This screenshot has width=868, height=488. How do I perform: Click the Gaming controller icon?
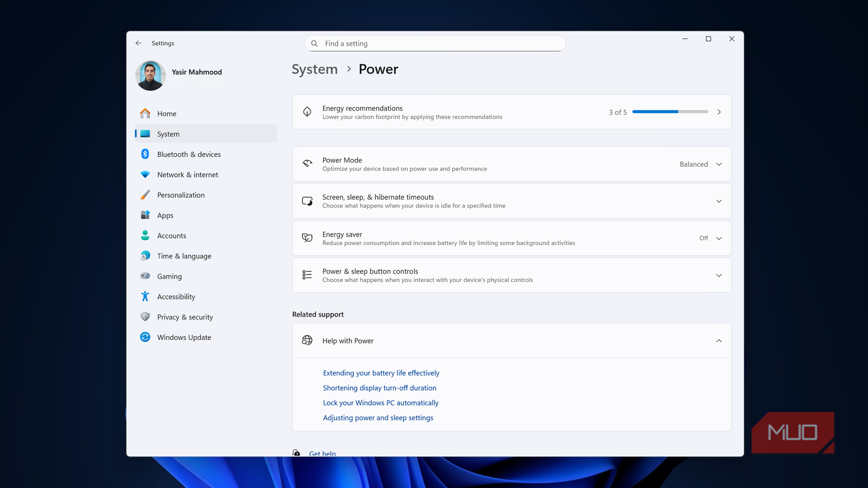tap(145, 276)
